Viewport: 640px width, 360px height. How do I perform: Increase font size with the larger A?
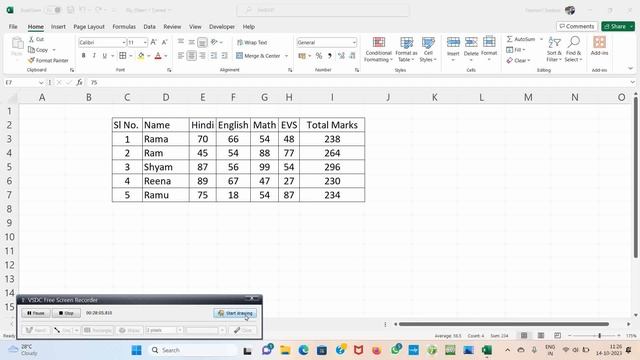tap(153, 42)
